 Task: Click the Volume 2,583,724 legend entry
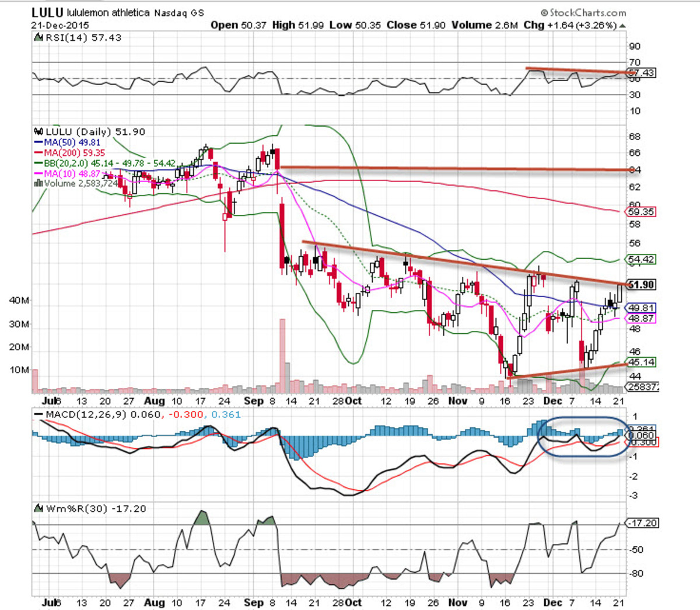(82, 183)
